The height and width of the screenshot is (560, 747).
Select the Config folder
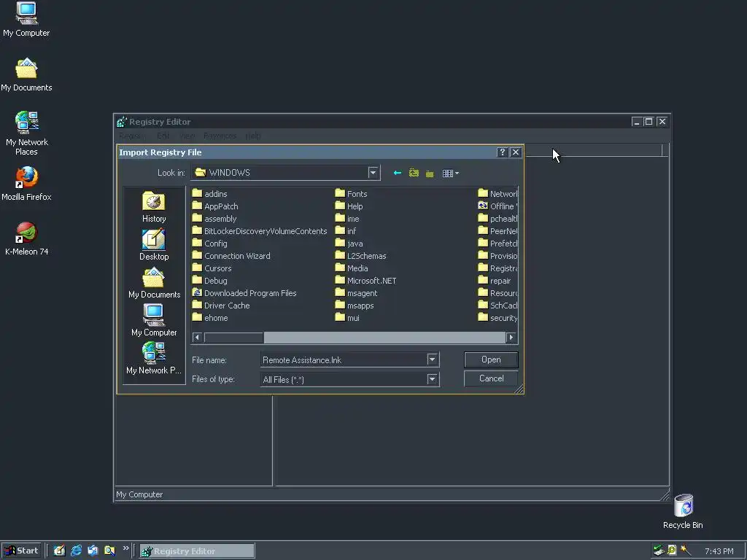pyautogui.click(x=209, y=244)
